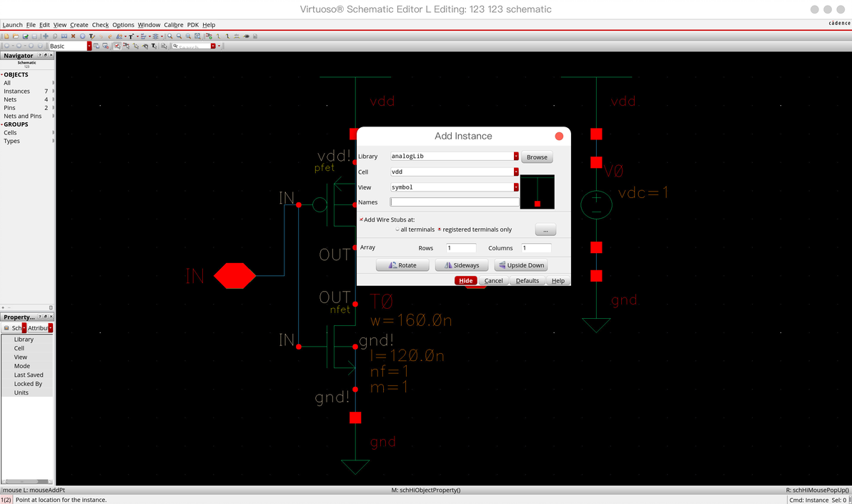
Task: Click the Columns input field
Action: click(536, 248)
